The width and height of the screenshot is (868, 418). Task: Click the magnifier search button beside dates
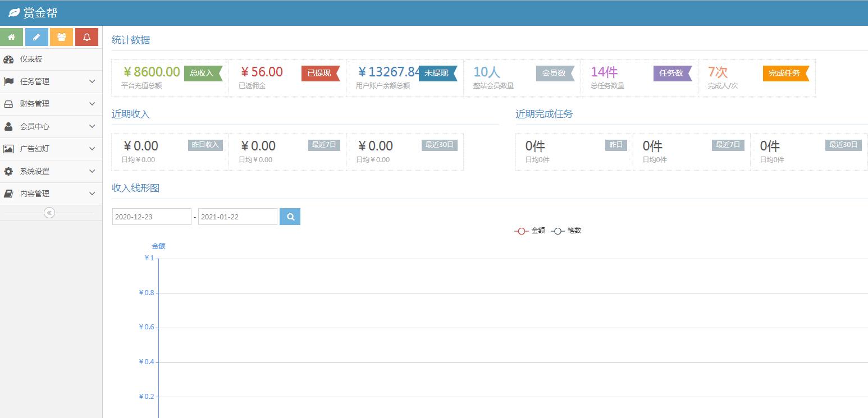(x=290, y=217)
